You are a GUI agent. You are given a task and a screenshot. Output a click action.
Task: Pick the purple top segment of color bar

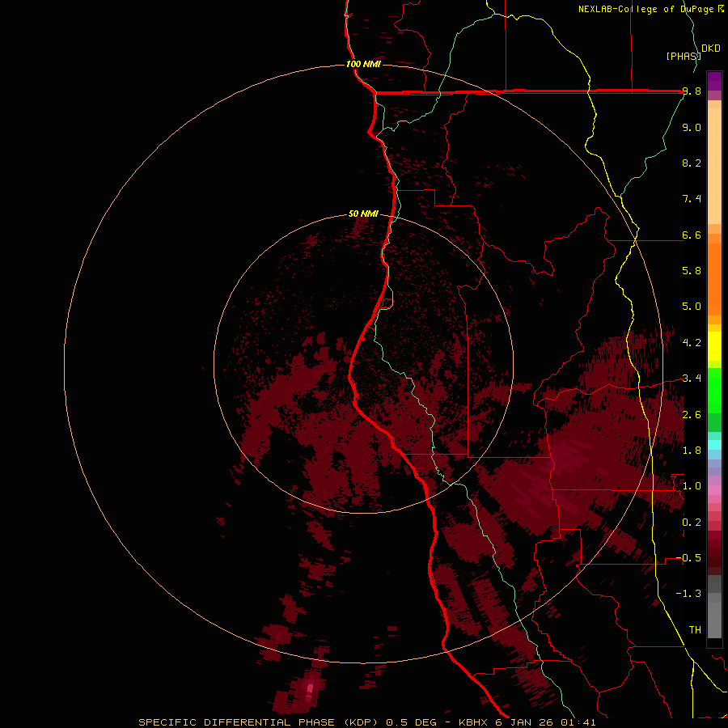click(x=714, y=81)
